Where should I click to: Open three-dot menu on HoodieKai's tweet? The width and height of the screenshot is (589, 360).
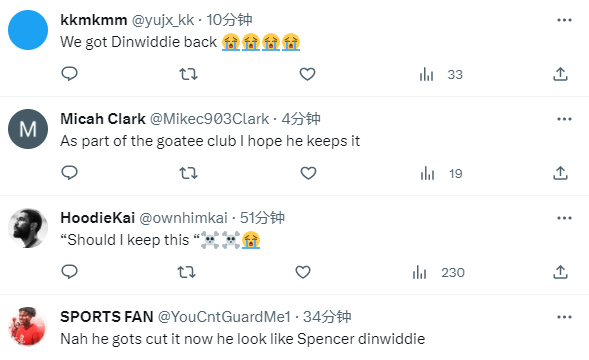pyautogui.click(x=564, y=218)
